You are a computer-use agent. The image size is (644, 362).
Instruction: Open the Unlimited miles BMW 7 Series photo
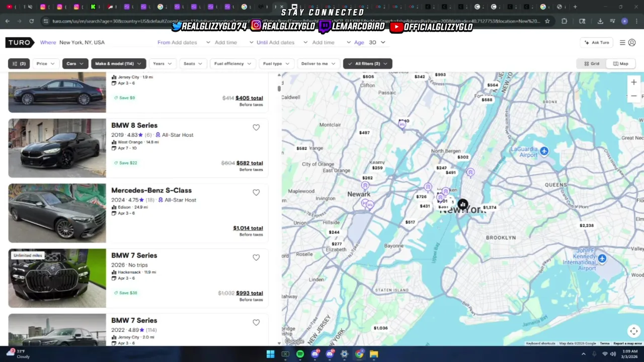57,278
